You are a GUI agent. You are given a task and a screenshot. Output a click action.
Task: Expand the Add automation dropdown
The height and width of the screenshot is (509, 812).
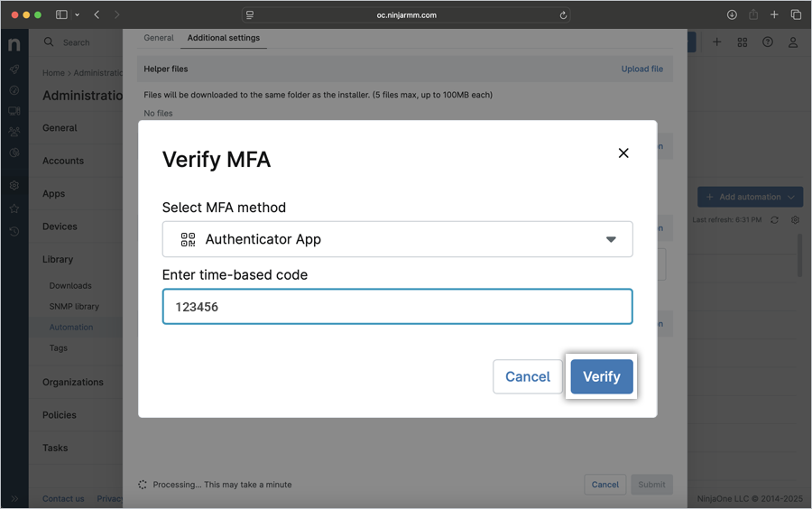coord(791,197)
